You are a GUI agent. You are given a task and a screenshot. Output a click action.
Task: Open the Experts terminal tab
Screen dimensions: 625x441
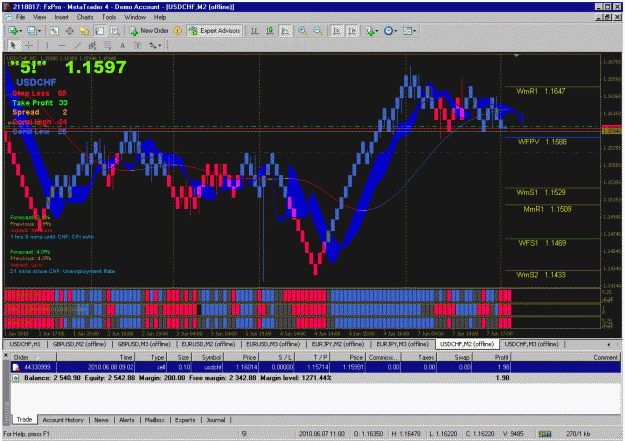click(185, 420)
